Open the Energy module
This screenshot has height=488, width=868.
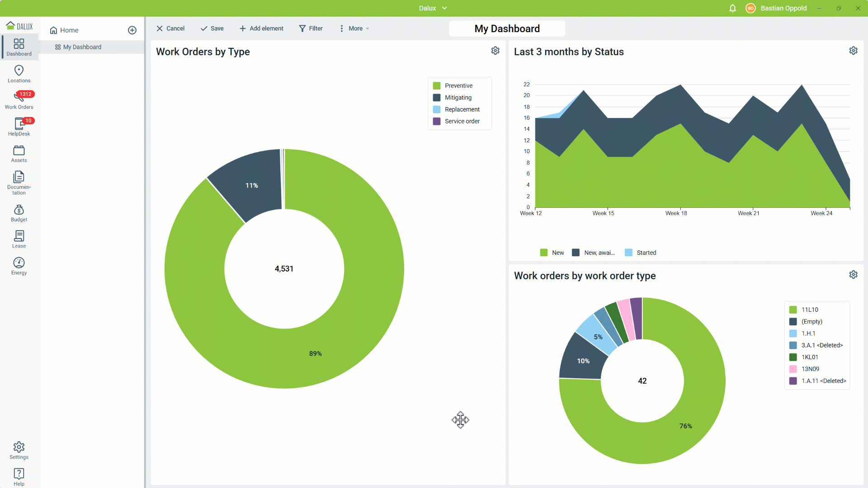pos(19,266)
